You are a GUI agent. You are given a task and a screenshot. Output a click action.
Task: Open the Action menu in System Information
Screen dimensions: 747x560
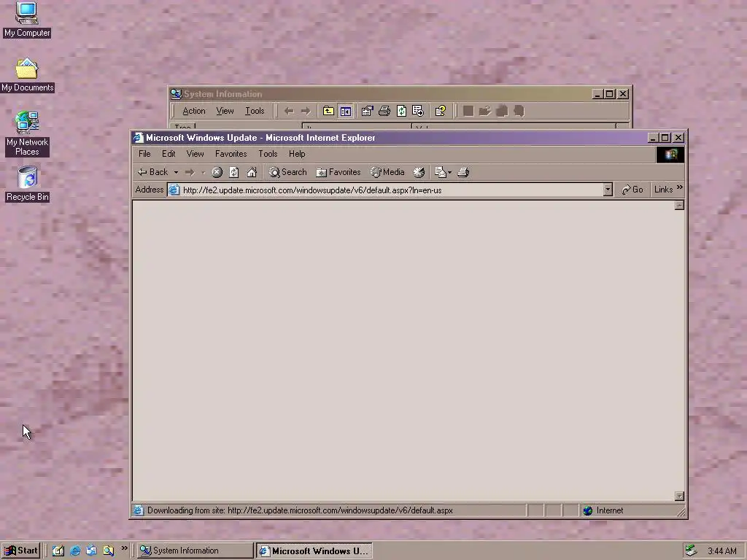[194, 111]
